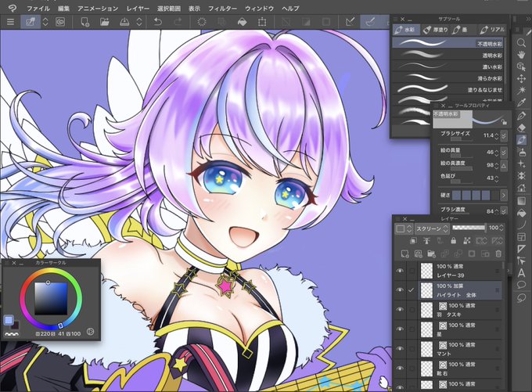
Task: Select the 濃い水彩 brush
Action: coord(448,67)
